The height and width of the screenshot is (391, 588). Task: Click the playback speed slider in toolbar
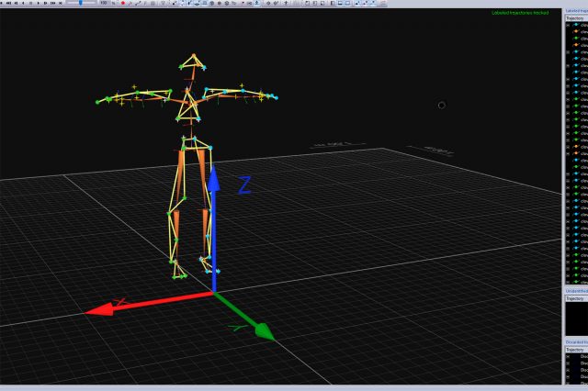coord(83,3)
